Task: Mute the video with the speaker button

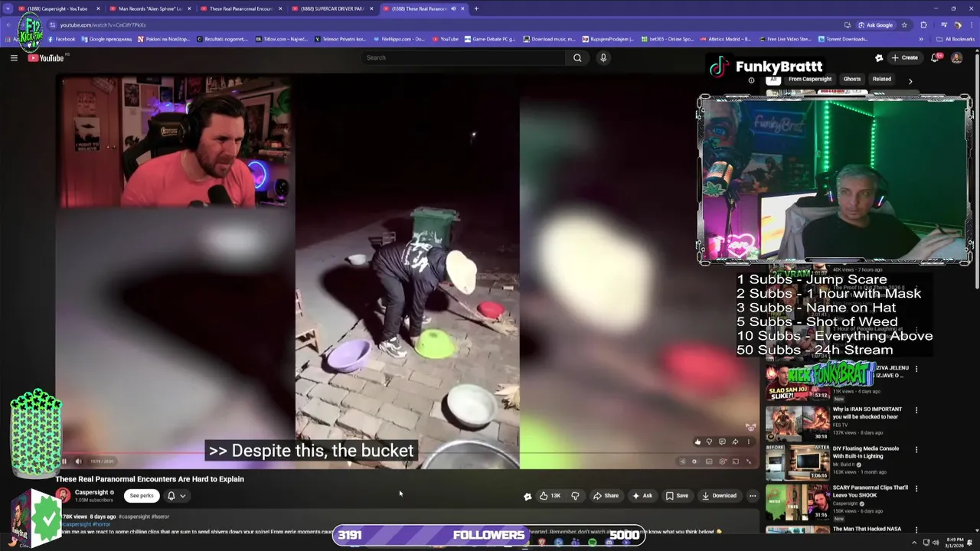Action: pos(78,461)
